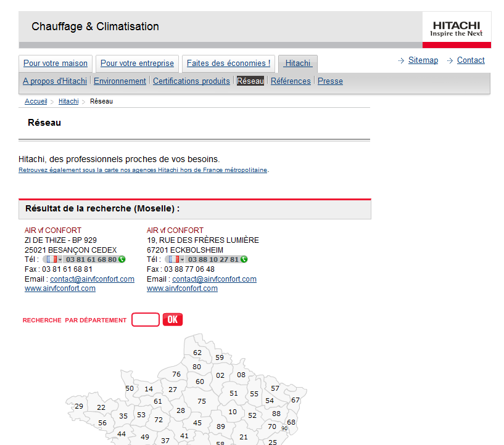This screenshot has height=445, width=504.
Task: Select department 61 on the map
Action: click(x=157, y=401)
